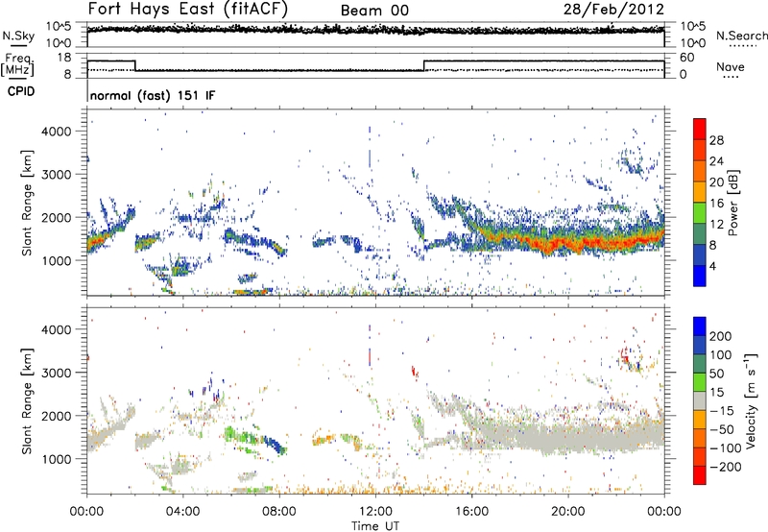This screenshot has height=532, width=768.
Task: Click the '18' label on the frequency axis
Action: (x=63, y=58)
